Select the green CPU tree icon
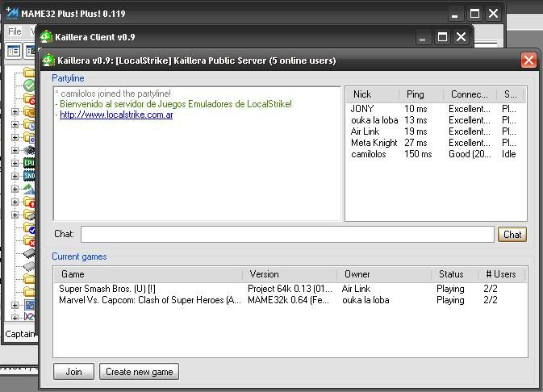This screenshot has width=543, height=392. point(29,163)
